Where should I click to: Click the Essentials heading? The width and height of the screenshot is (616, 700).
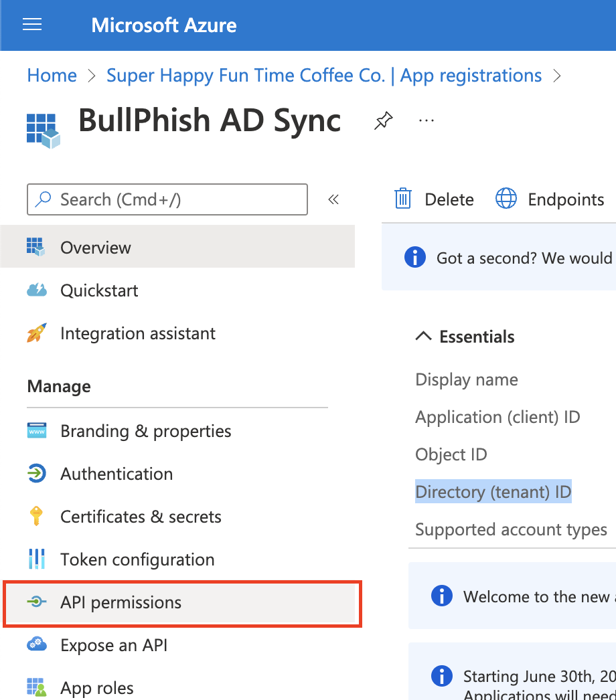(477, 337)
